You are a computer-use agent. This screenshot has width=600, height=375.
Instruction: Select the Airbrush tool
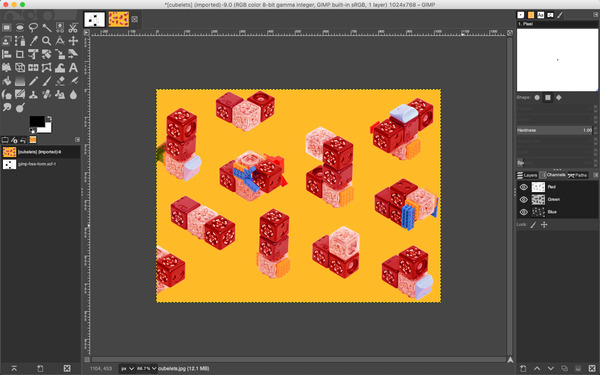pyautogui.click(x=73, y=81)
